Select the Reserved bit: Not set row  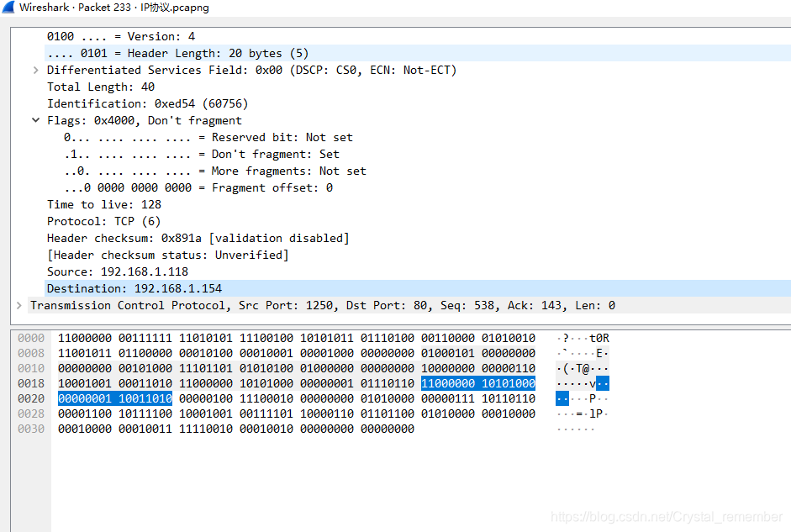208,137
